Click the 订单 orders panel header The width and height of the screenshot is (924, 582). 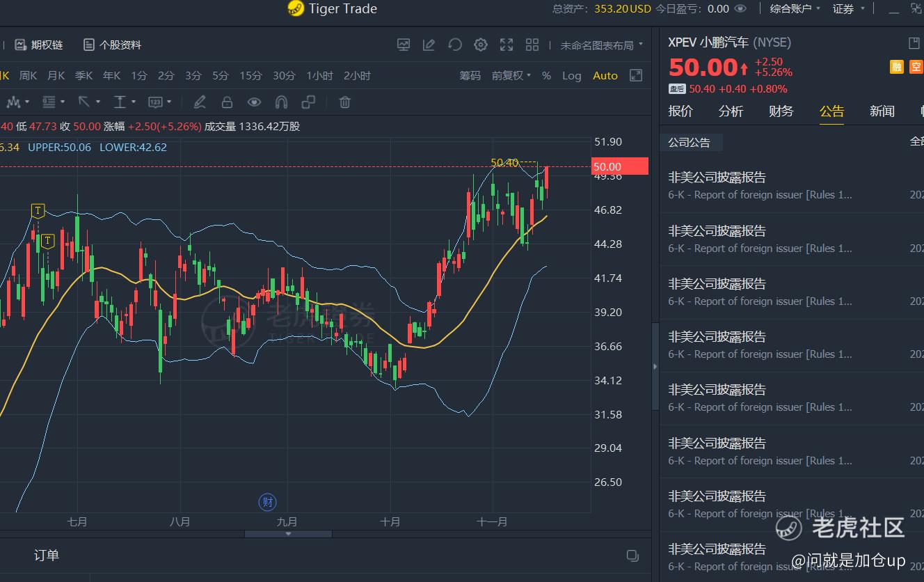pyautogui.click(x=47, y=556)
